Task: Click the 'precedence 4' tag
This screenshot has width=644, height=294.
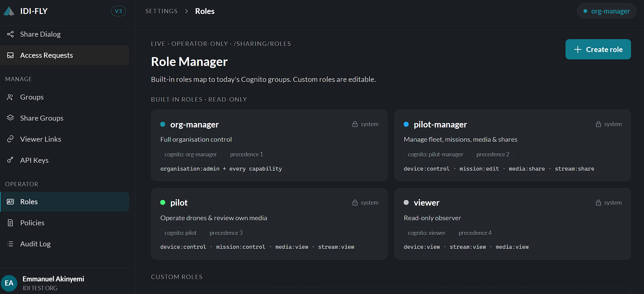Action: (475, 233)
